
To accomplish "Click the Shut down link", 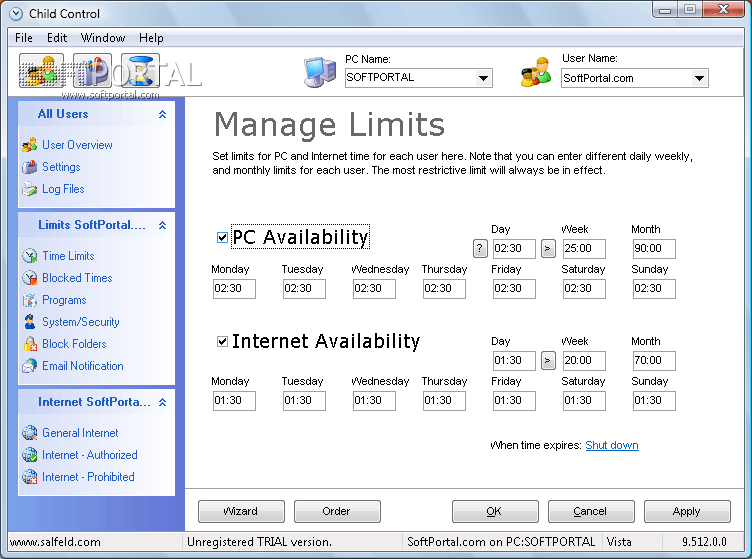I will click(612, 445).
